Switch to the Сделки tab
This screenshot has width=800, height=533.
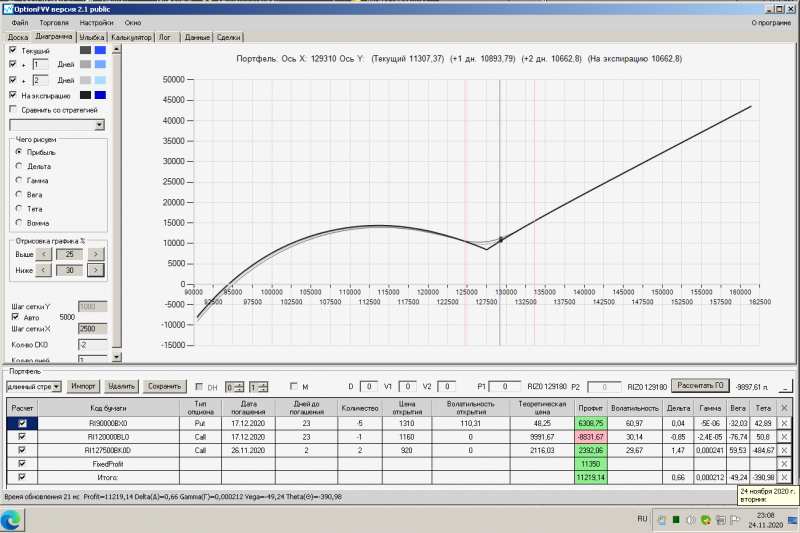click(x=229, y=37)
